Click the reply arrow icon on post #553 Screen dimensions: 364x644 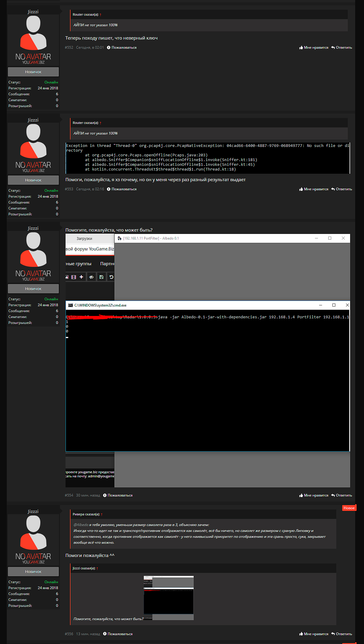(333, 189)
